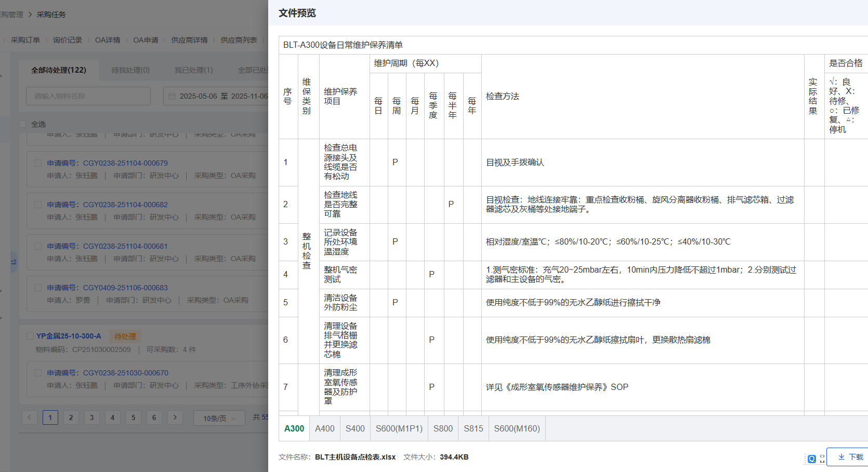868x472 pixels.
Task: Click the next page arrow in pagination
Action: tap(175, 417)
